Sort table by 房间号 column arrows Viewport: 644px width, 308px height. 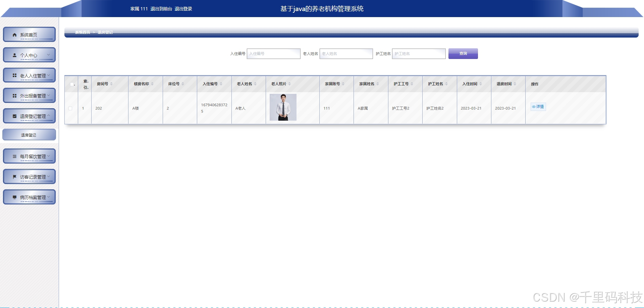click(111, 84)
